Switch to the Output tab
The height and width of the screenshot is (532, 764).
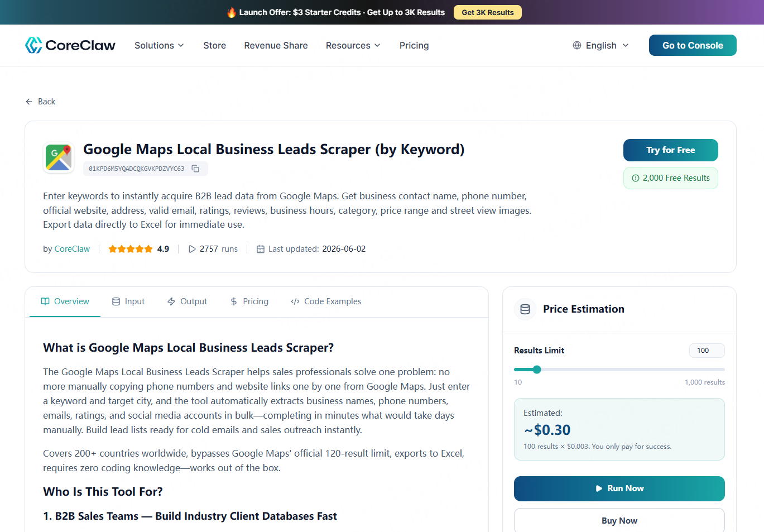187,301
